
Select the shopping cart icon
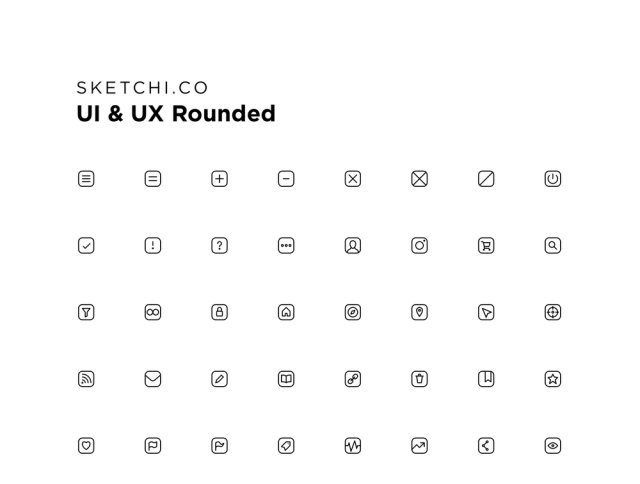click(486, 246)
